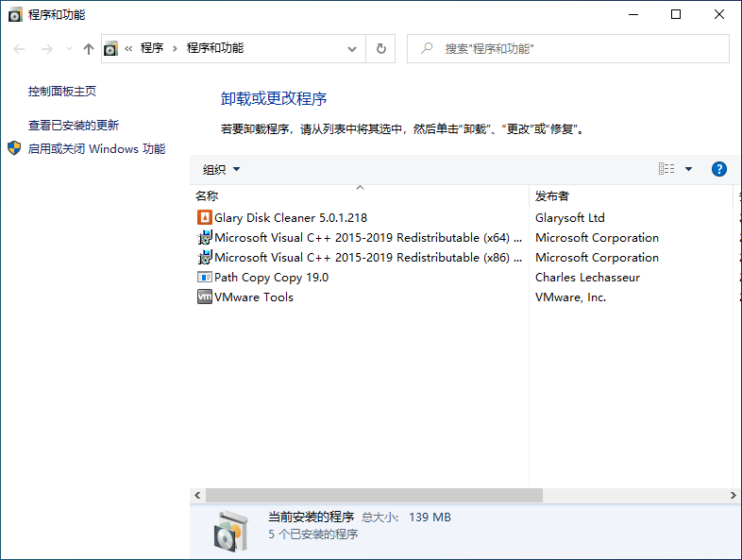Click the VMware Tools vm icon

pyautogui.click(x=205, y=297)
